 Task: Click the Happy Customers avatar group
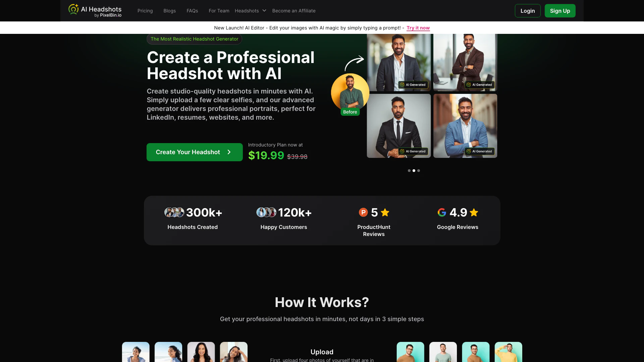point(266,212)
